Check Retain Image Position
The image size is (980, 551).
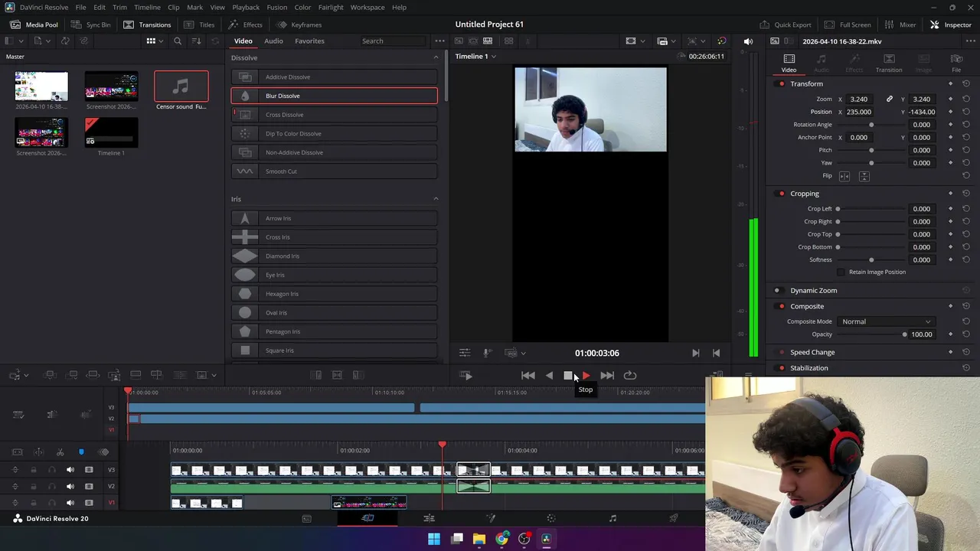(x=841, y=272)
